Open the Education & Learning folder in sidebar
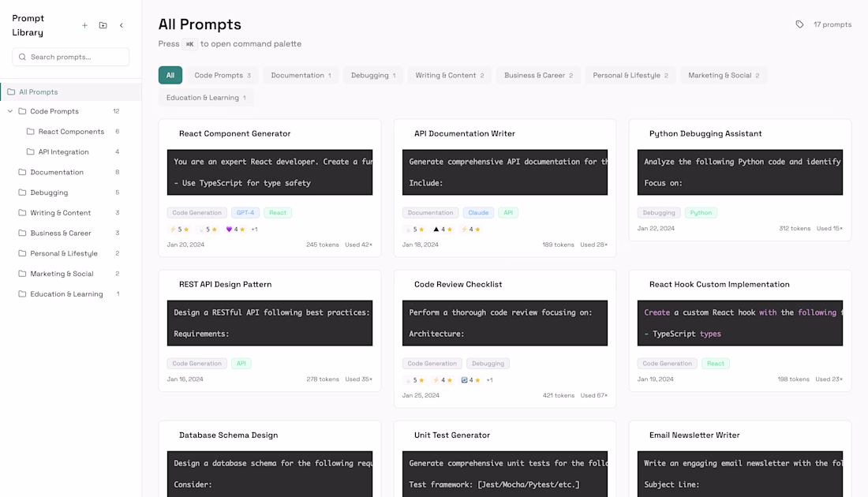868x497 pixels. (x=66, y=294)
